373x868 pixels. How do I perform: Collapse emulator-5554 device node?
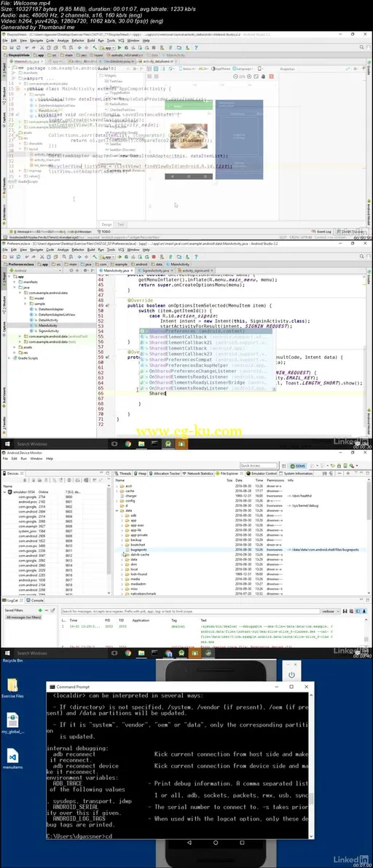click(4, 492)
